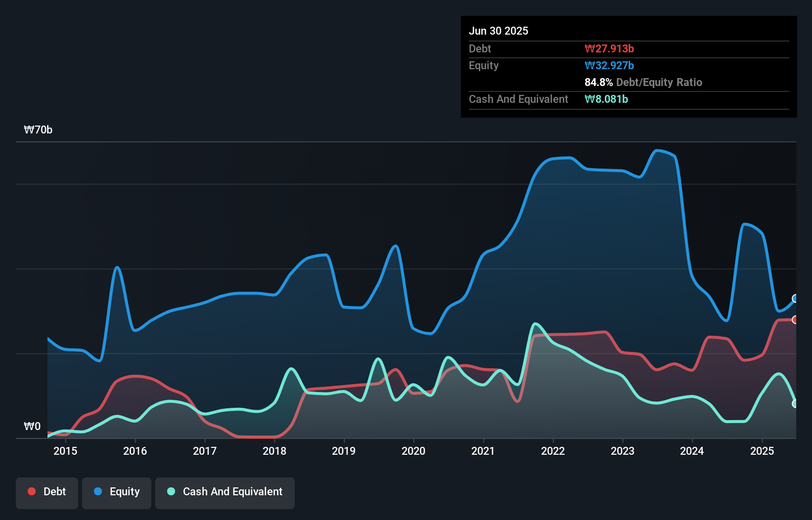Click the 2020 x-axis label
The image size is (812, 520).
tap(413, 451)
